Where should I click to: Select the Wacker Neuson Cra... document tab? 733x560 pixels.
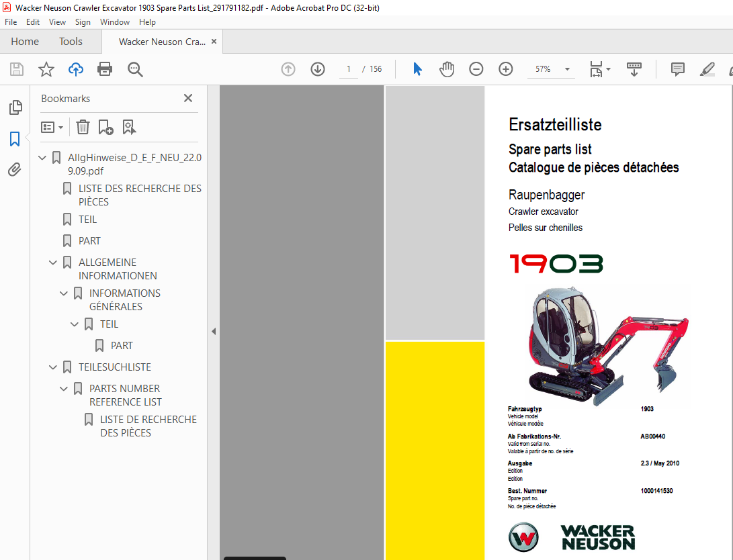click(162, 42)
